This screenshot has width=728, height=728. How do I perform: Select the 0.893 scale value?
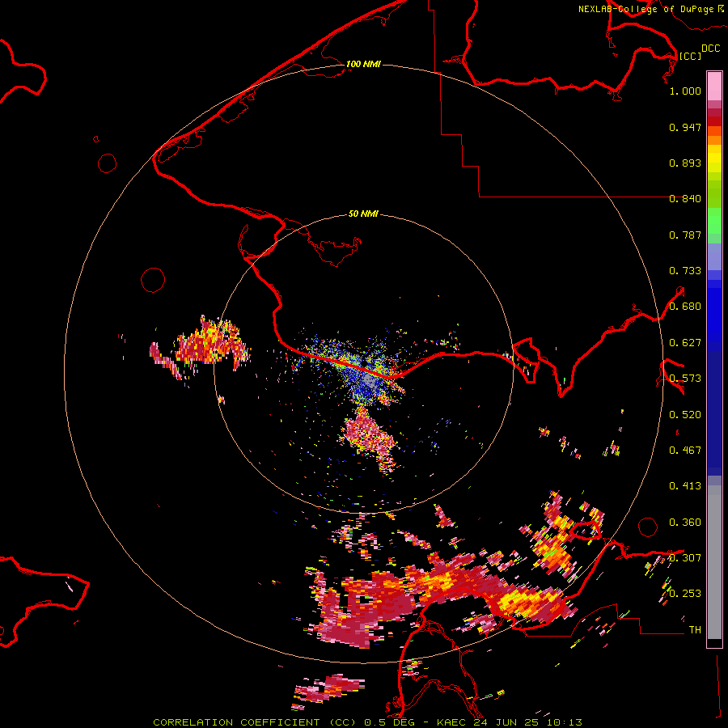coord(685,163)
